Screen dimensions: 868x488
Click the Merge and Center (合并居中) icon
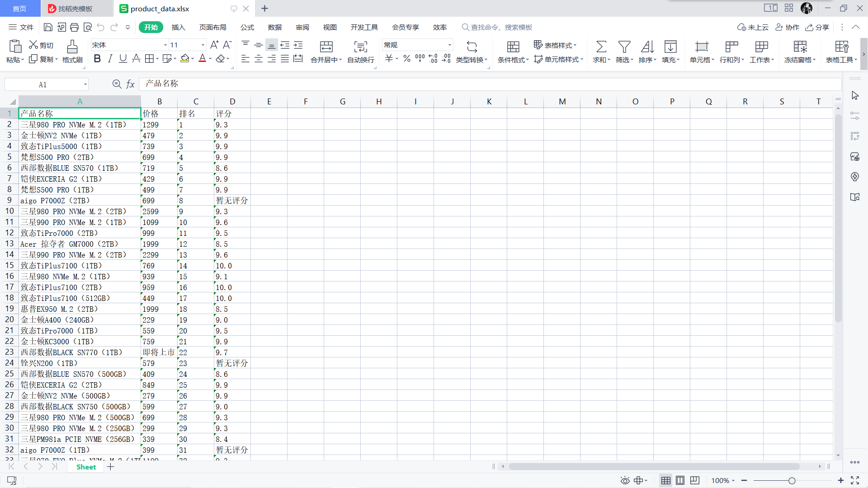326,47
